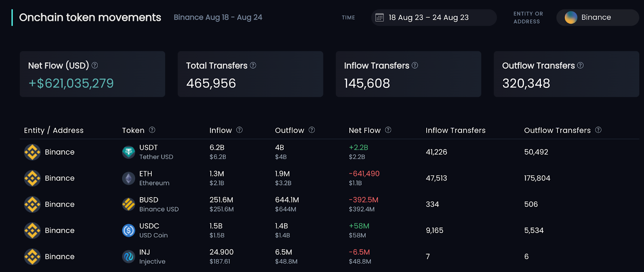Select the USDT token name
The width and height of the screenshot is (644, 272).
coord(149,147)
